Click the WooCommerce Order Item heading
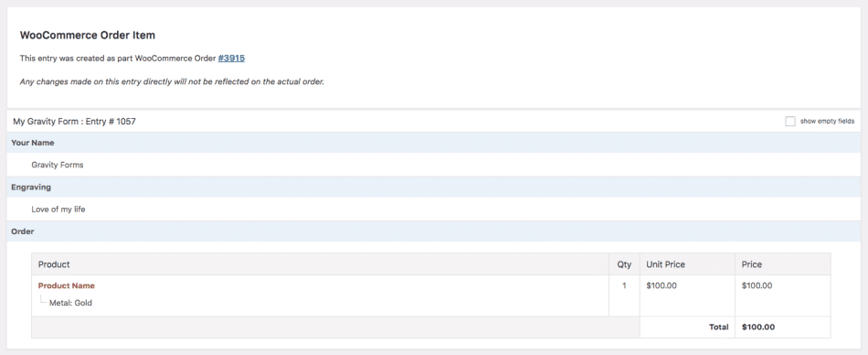The width and height of the screenshot is (868, 355). (x=88, y=36)
